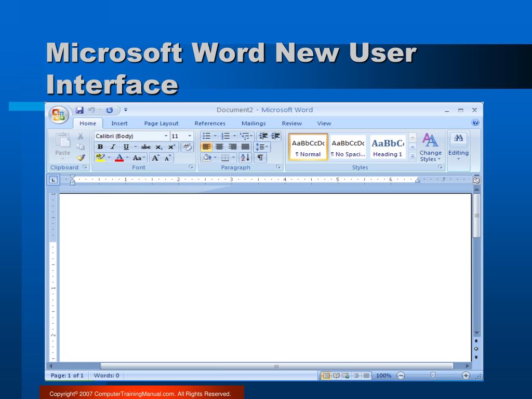Apply the Heading 1 style
The image size is (532, 399).
388,147
